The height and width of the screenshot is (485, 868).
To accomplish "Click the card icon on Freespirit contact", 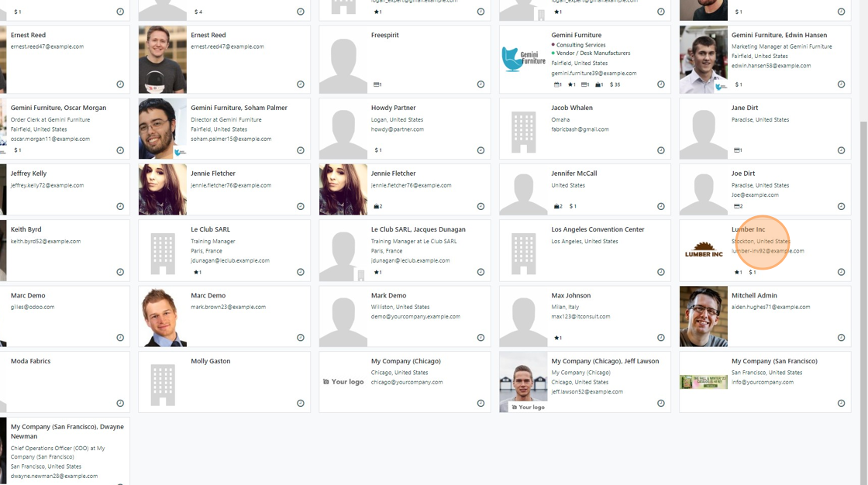I will [377, 84].
